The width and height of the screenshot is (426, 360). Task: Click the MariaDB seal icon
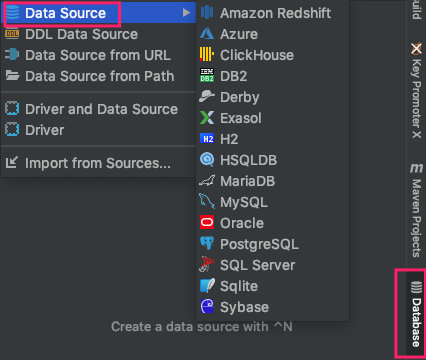[207, 181]
